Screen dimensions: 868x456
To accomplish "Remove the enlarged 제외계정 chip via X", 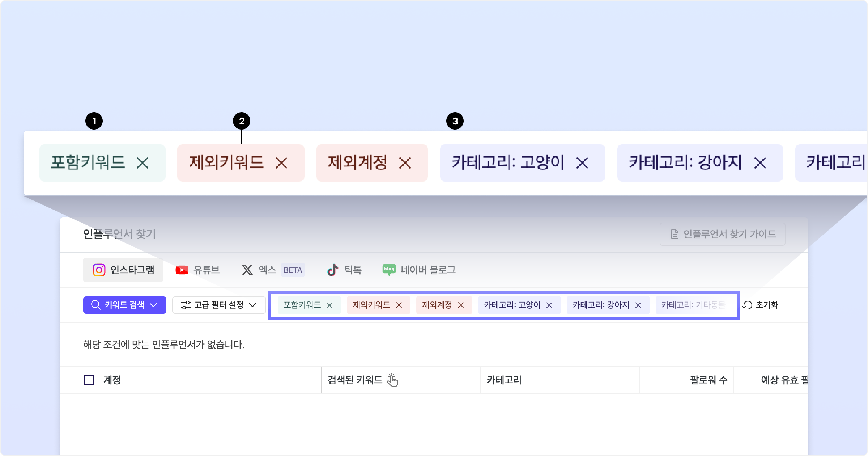I will tap(405, 163).
